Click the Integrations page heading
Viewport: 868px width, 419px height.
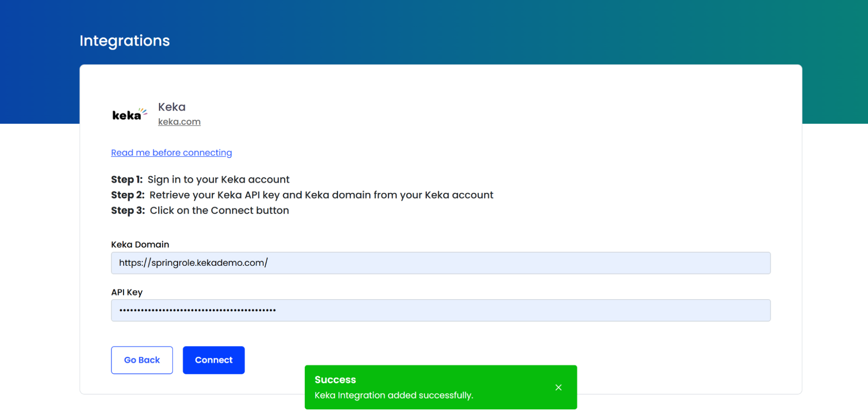[125, 41]
